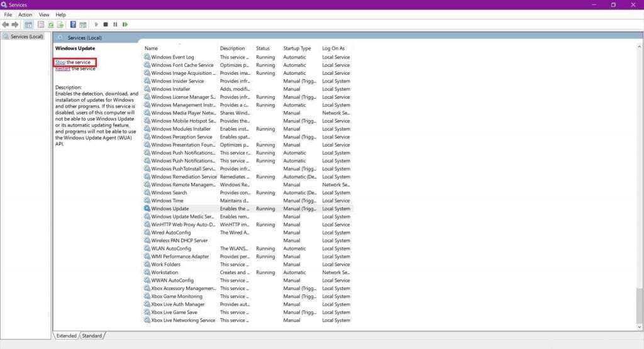This screenshot has height=349, width=644.
Task: Select the Windows Remediation Service name
Action: (184, 177)
